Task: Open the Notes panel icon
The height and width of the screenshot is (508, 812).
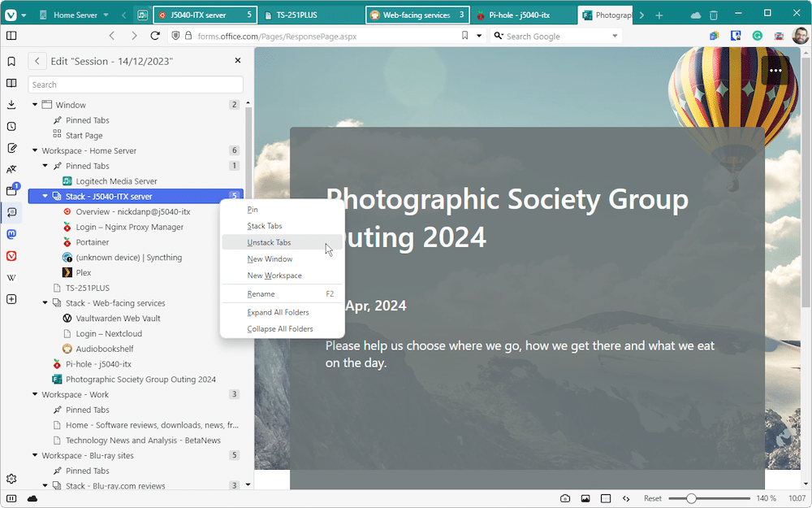Action: click(x=11, y=148)
